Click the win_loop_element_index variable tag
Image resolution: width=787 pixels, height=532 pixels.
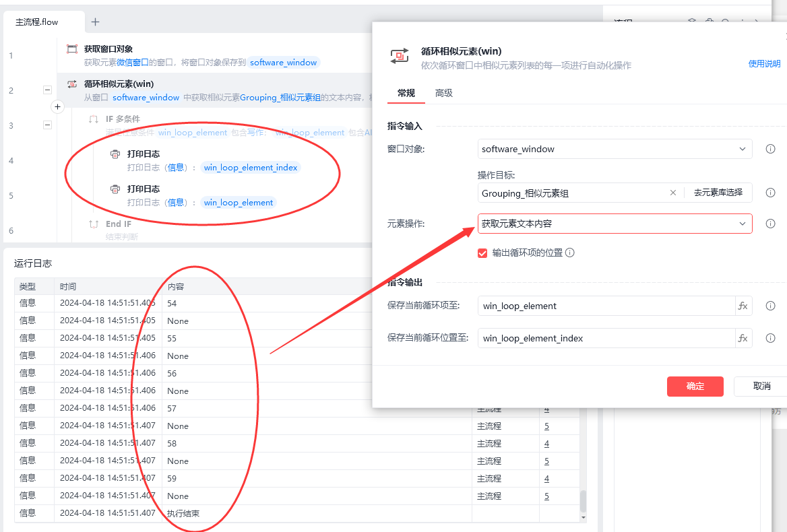click(251, 168)
